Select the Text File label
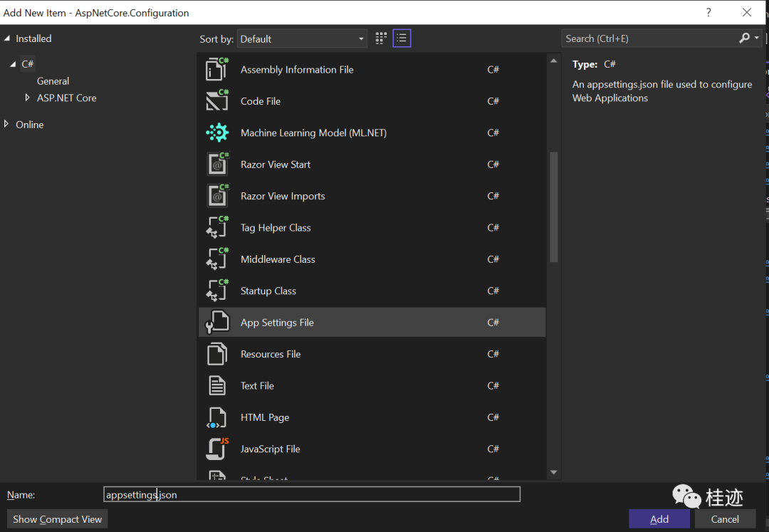 click(257, 386)
